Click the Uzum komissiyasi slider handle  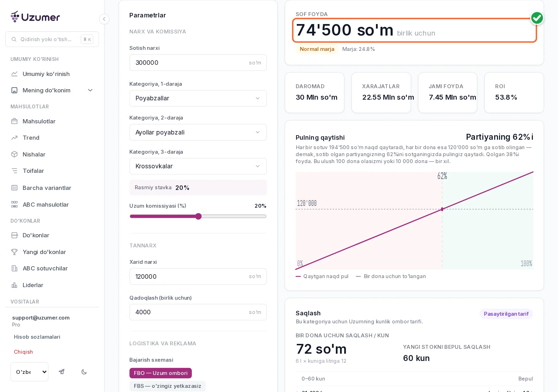198,216
